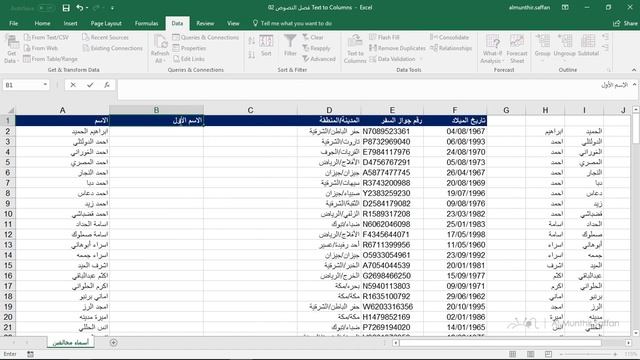Click Subtotal
Viewport: 640px width, 360px height.
[588, 45]
